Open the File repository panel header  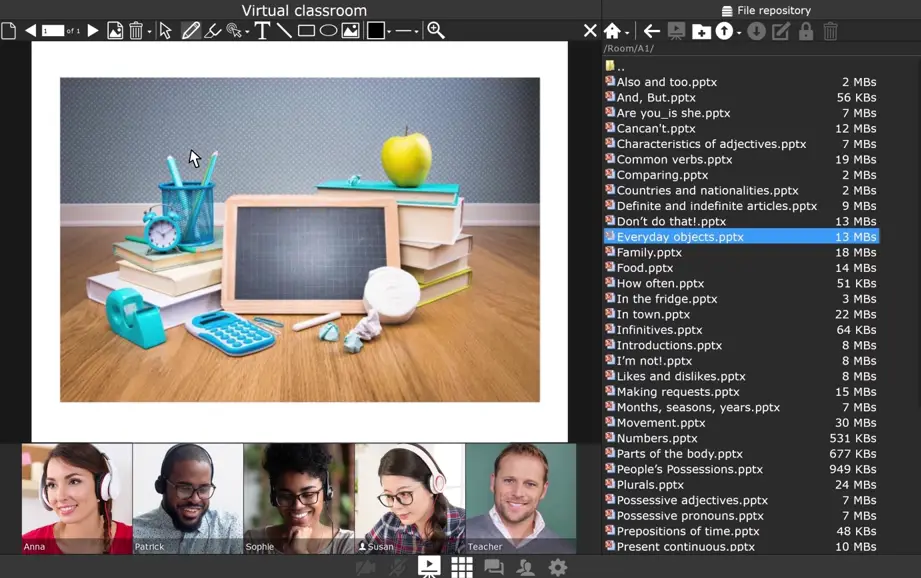pyautogui.click(x=766, y=10)
